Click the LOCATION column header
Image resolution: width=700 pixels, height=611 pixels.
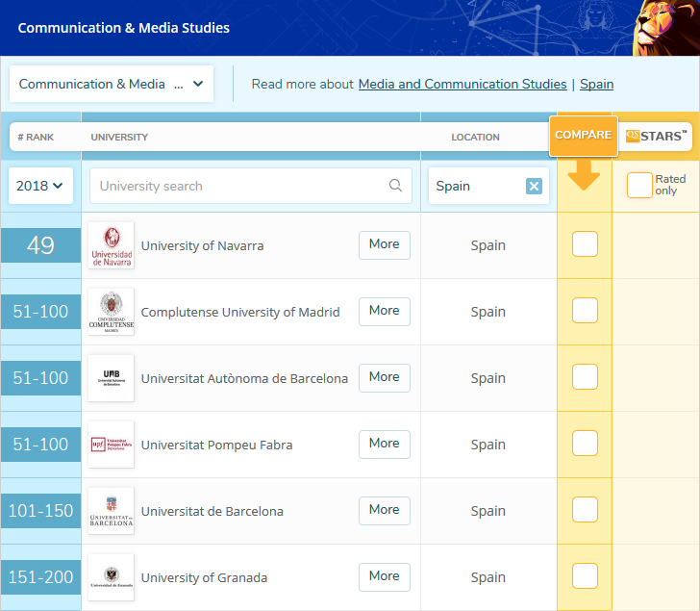(x=475, y=138)
